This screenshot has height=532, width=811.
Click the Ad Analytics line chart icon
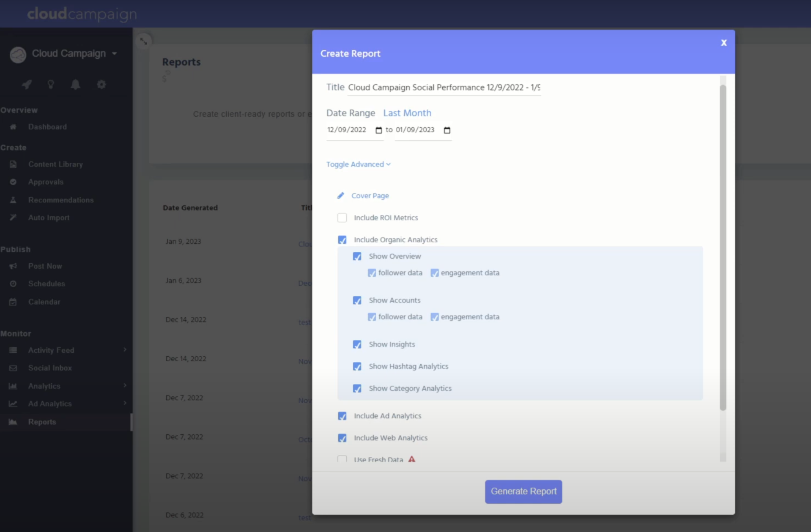pyautogui.click(x=13, y=404)
